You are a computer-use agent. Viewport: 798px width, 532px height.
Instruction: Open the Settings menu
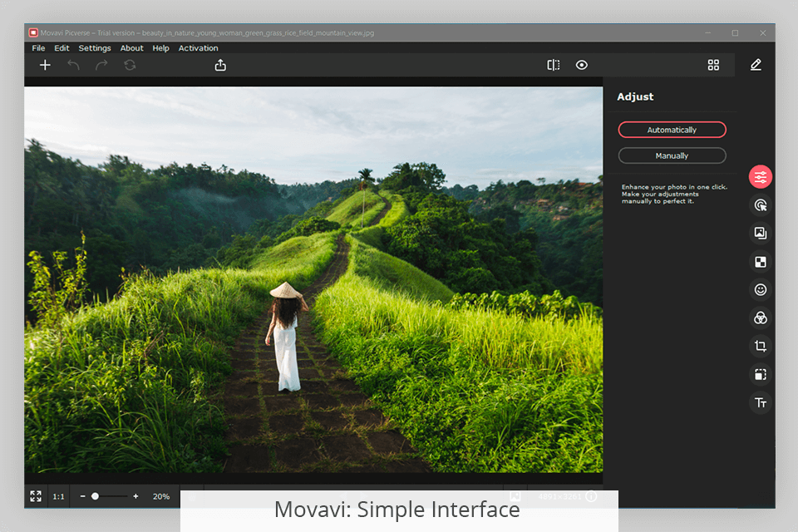(x=95, y=48)
